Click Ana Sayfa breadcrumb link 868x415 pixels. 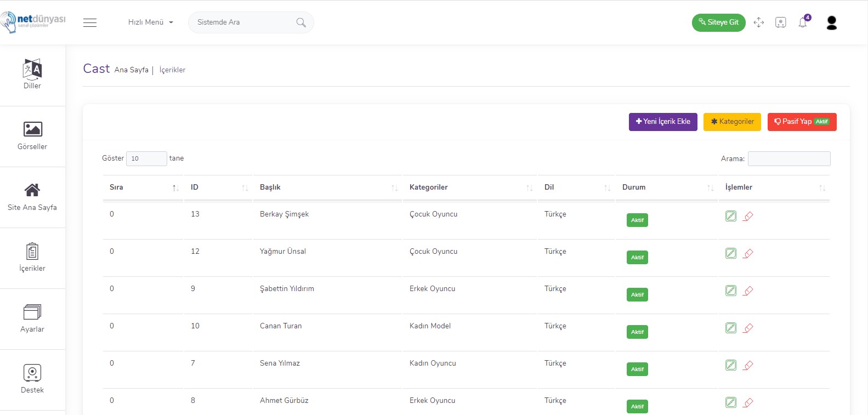132,70
